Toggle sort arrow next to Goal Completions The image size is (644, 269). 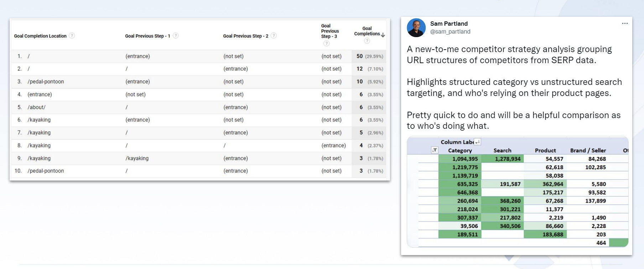tap(383, 35)
